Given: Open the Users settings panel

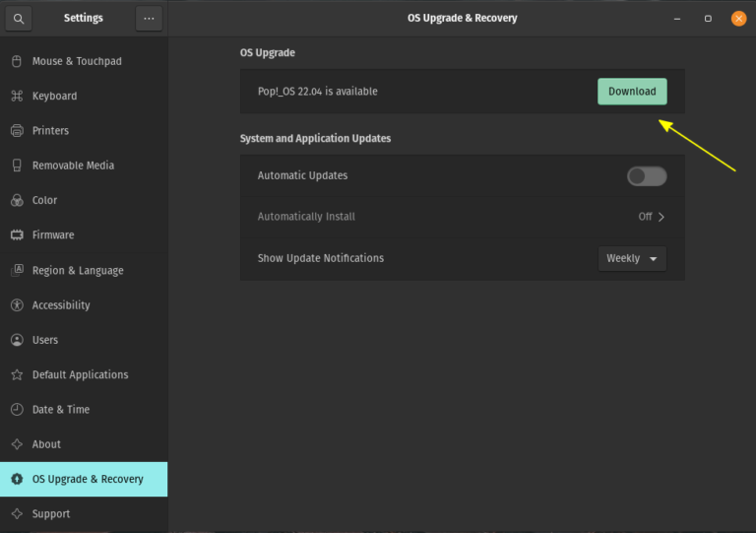Looking at the screenshot, I should coord(45,340).
